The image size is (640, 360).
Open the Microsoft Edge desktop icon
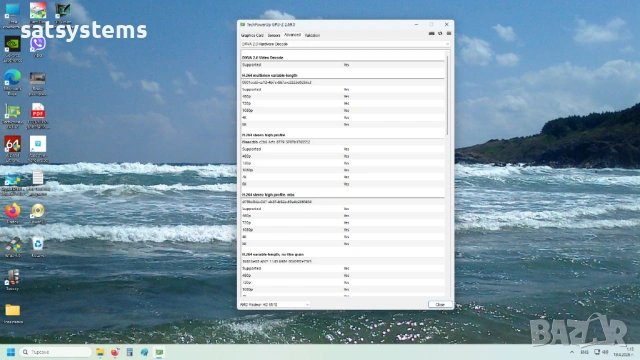[13, 83]
